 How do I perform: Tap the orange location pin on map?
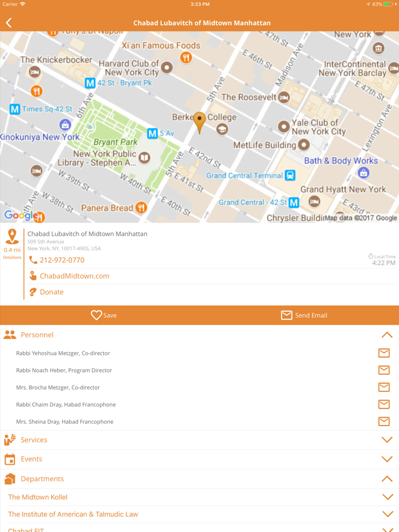click(199, 122)
